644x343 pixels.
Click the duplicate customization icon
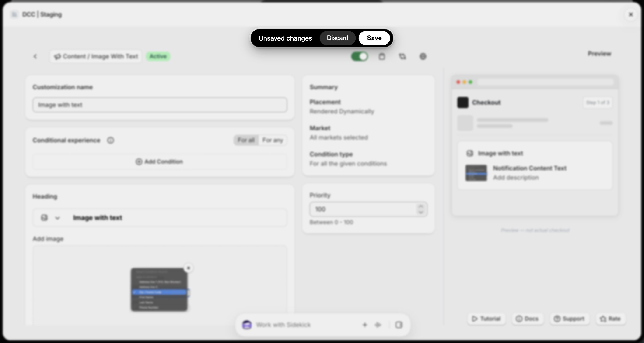pos(402,56)
